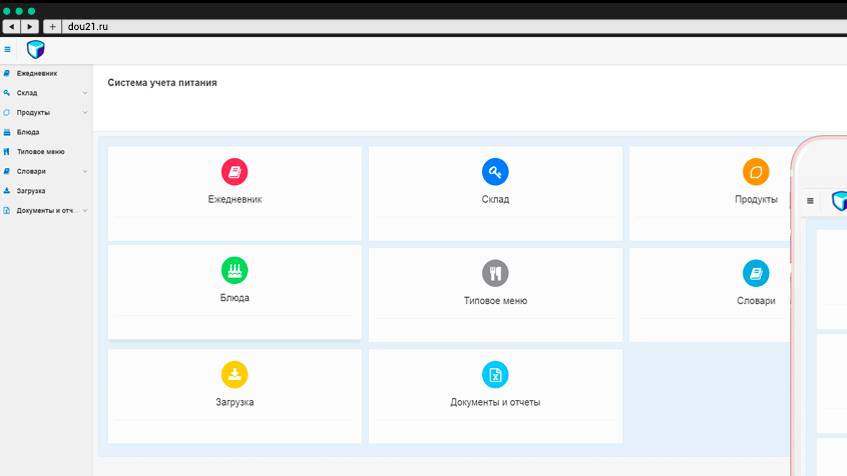
Task: Click the Документы и отчеты card label
Action: pyautogui.click(x=495, y=402)
